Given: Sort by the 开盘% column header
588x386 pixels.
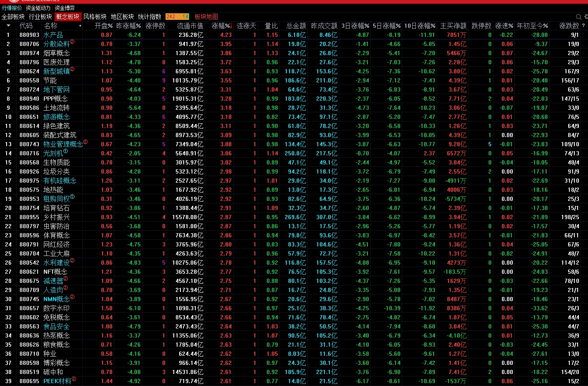Looking at the screenshot, I should (x=103, y=26).
